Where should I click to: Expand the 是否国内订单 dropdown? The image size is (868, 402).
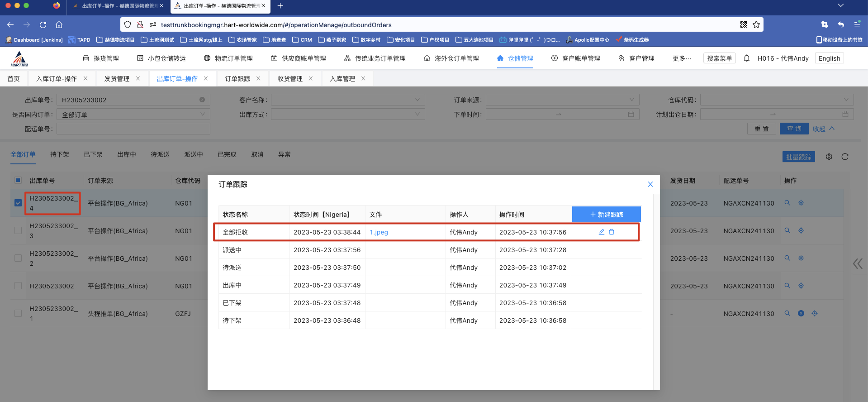pyautogui.click(x=133, y=115)
